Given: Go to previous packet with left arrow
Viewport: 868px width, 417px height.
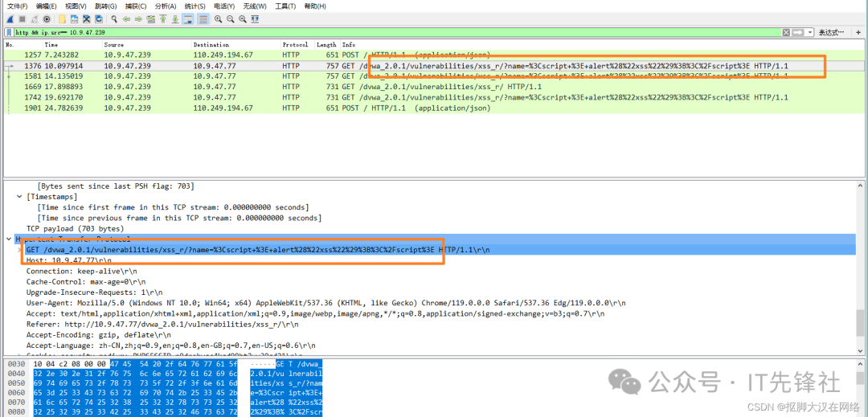Looking at the screenshot, I should [x=127, y=18].
